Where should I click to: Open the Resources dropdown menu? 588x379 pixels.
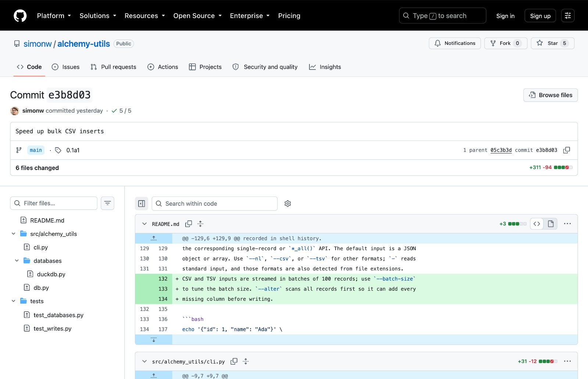click(x=145, y=16)
